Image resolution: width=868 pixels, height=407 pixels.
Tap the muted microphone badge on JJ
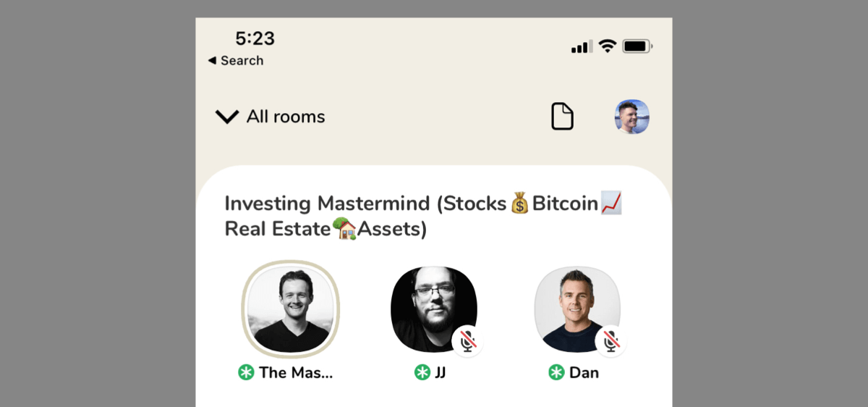click(467, 341)
